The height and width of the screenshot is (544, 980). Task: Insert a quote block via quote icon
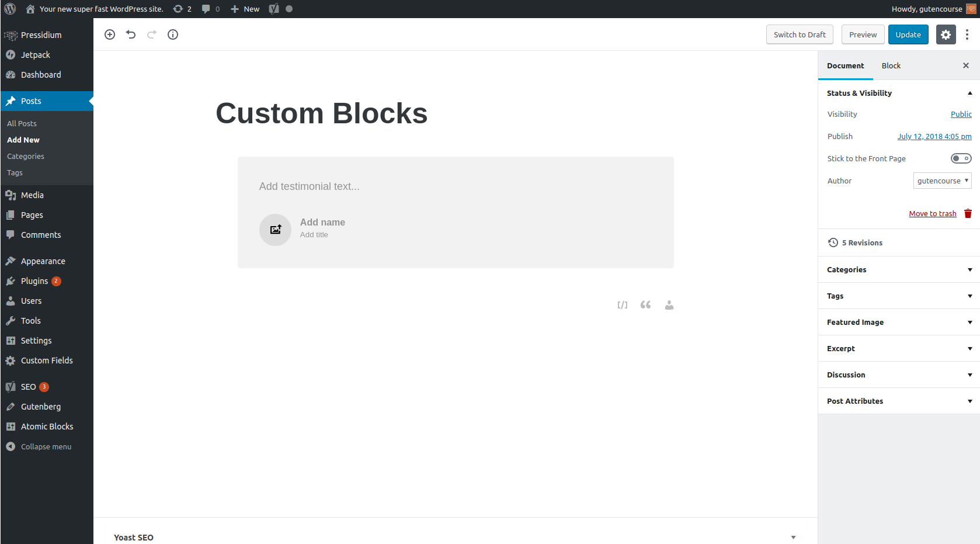point(645,305)
